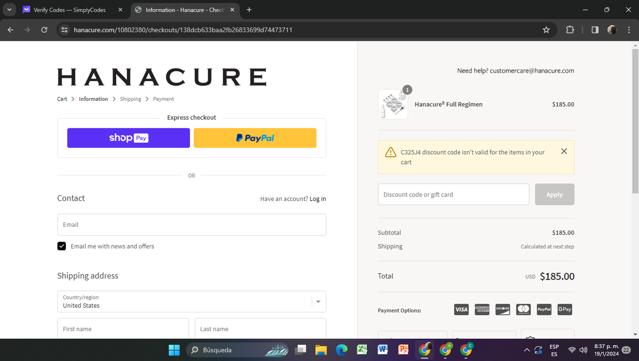
Task: Click the 'Calculated at next step' shipping text
Action: tap(547, 247)
